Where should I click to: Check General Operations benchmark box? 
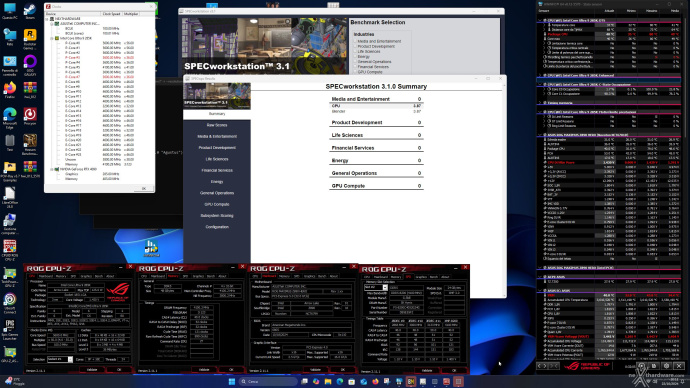pos(355,62)
